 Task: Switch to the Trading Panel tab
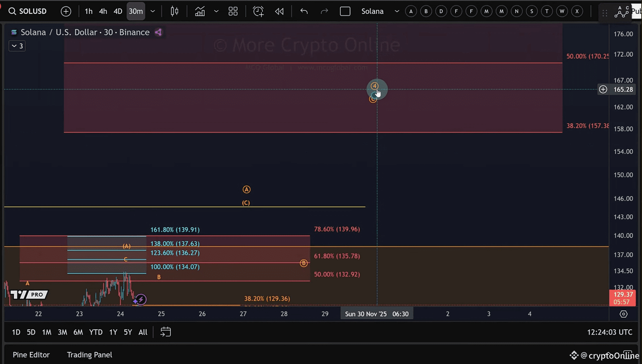(89, 355)
